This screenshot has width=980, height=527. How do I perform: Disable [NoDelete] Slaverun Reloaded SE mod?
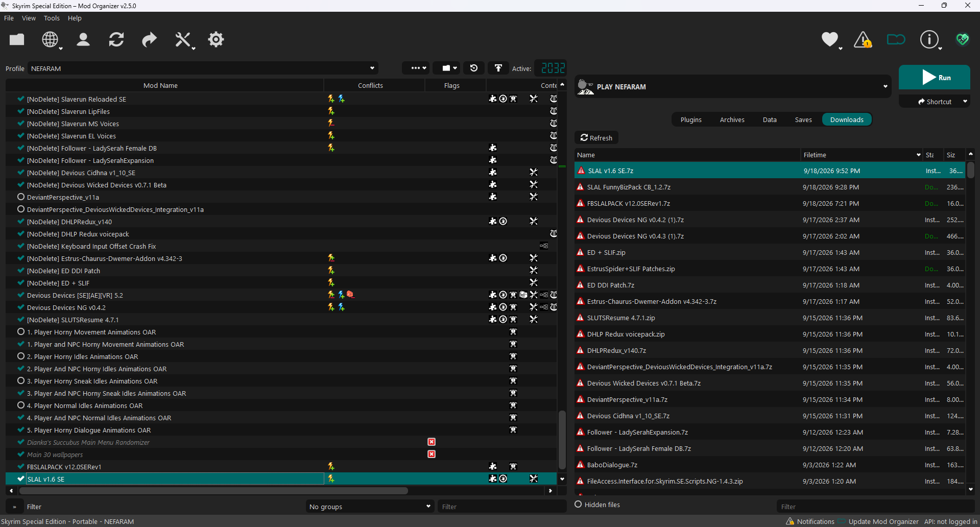coord(21,99)
